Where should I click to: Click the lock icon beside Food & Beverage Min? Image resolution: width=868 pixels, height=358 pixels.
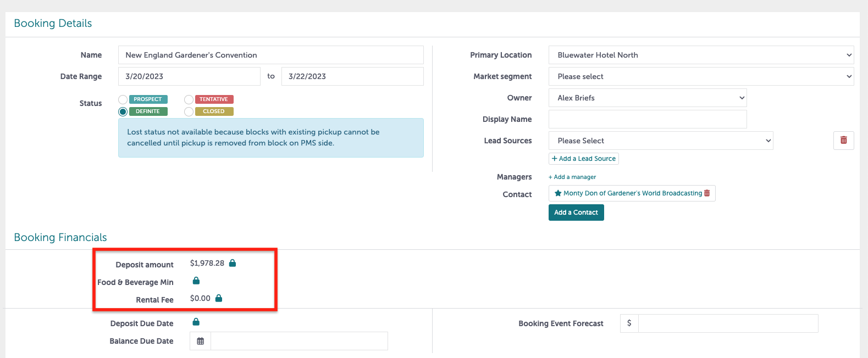coord(196,281)
